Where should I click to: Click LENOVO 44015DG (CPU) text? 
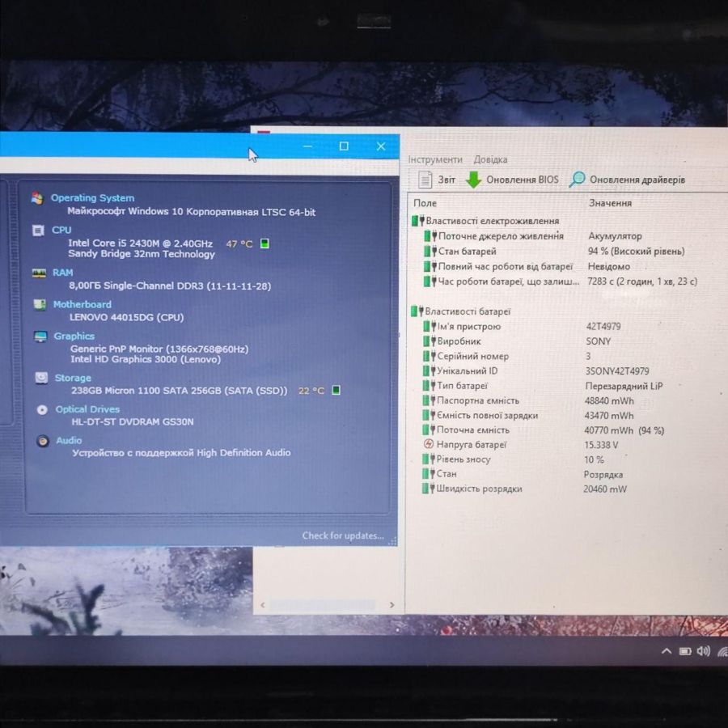pyautogui.click(x=127, y=318)
